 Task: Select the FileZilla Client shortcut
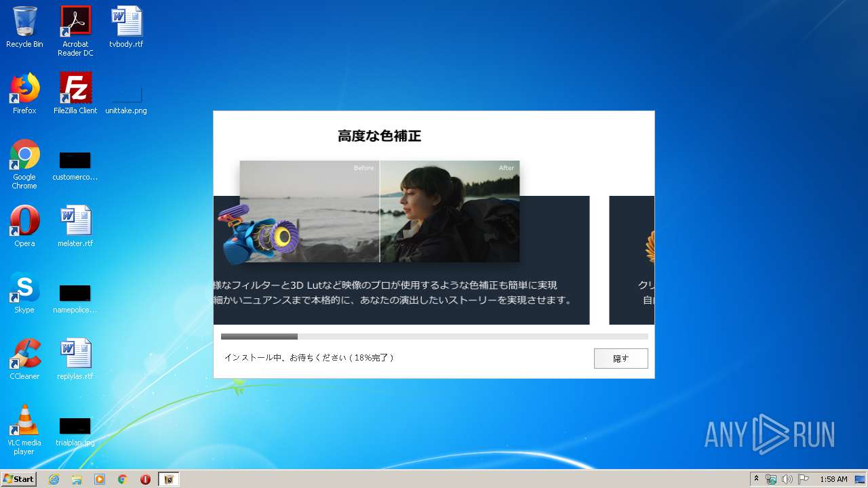point(75,94)
